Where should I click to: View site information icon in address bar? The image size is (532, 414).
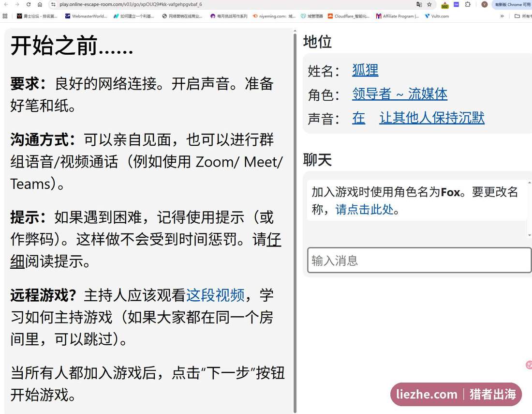53,4
